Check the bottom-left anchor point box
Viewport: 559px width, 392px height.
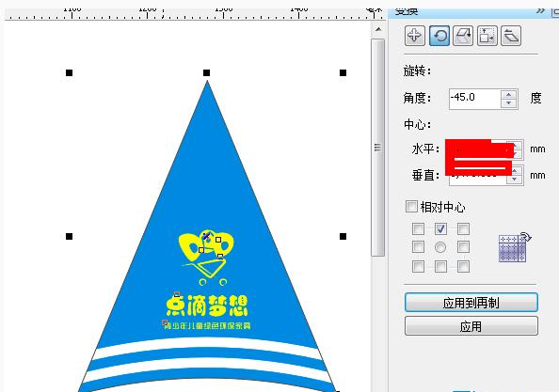pyautogui.click(x=418, y=266)
